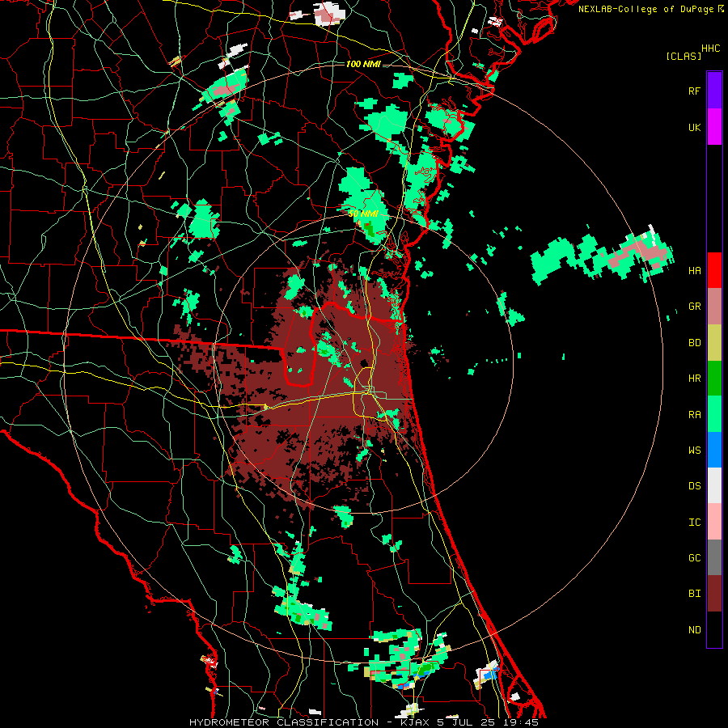
Task: Click the 'RF' legend label
Action: 694,91
